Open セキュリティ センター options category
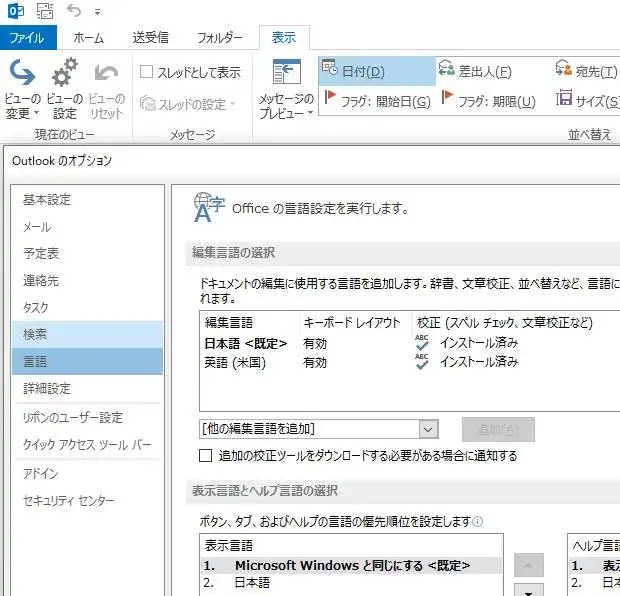 pos(69,501)
